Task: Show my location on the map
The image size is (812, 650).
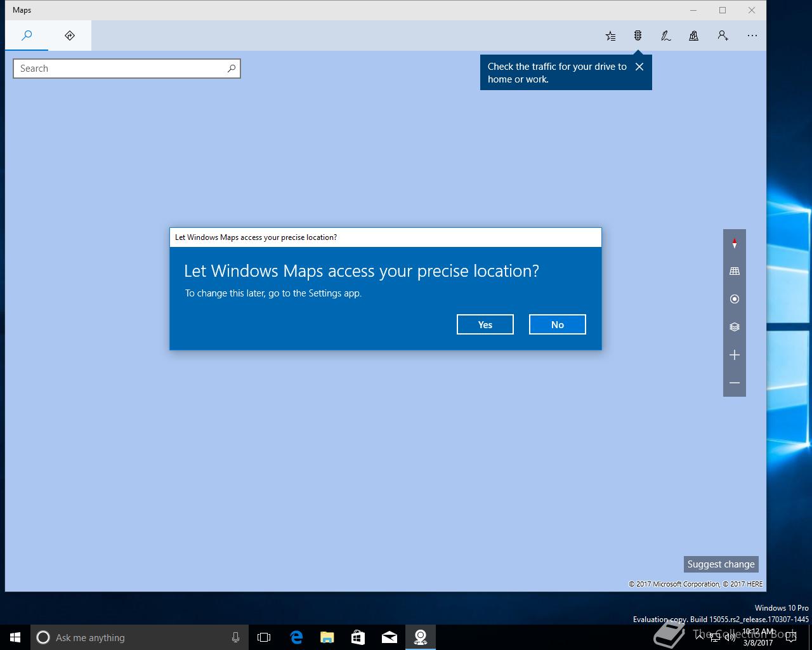Action: click(x=735, y=299)
